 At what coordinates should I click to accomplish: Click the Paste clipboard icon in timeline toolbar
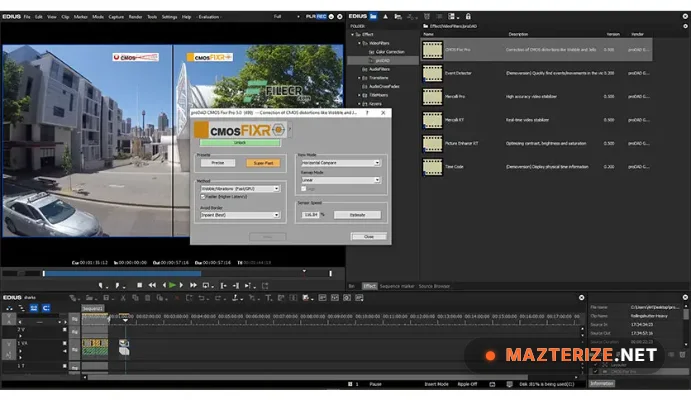click(x=148, y=298)
